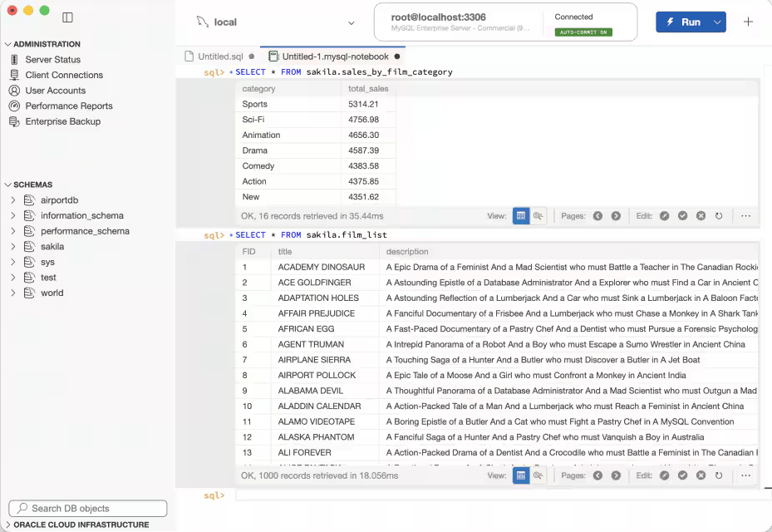This screenshot has height=532, width=772.
Task: Open more options in film_list result
Action: [746, 475]
